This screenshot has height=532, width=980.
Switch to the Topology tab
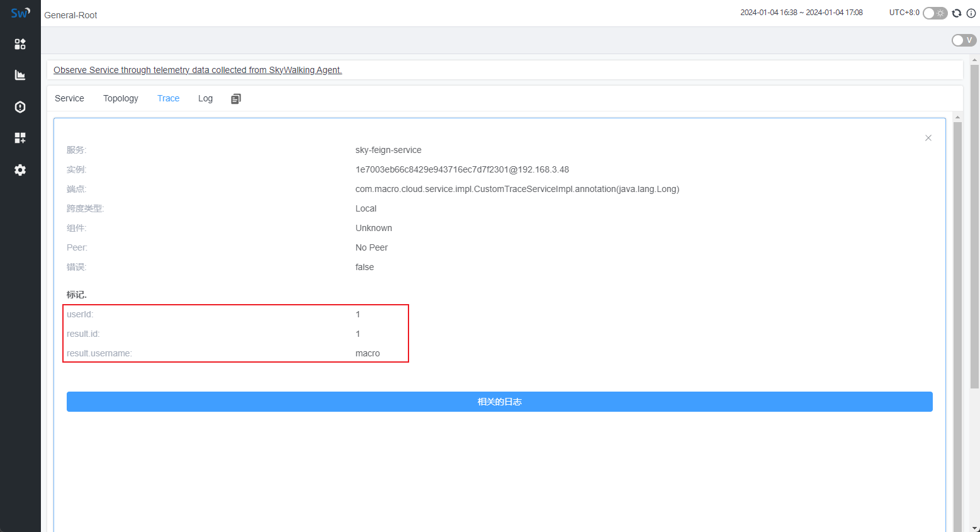pyautogui.click(x=121, y=98)
